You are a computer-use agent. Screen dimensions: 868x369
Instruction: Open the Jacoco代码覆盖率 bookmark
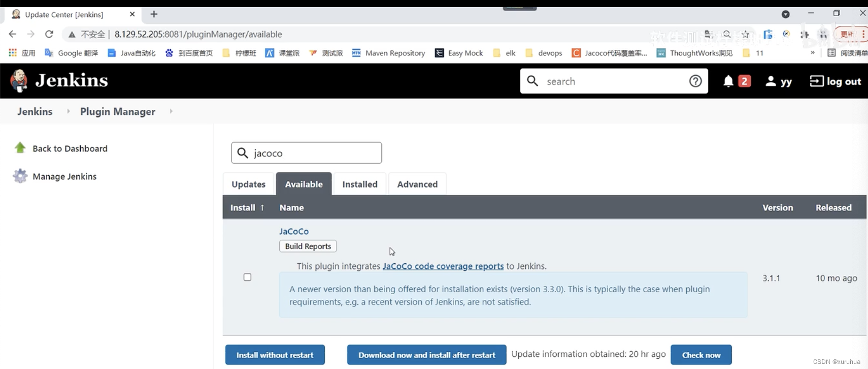610,53
